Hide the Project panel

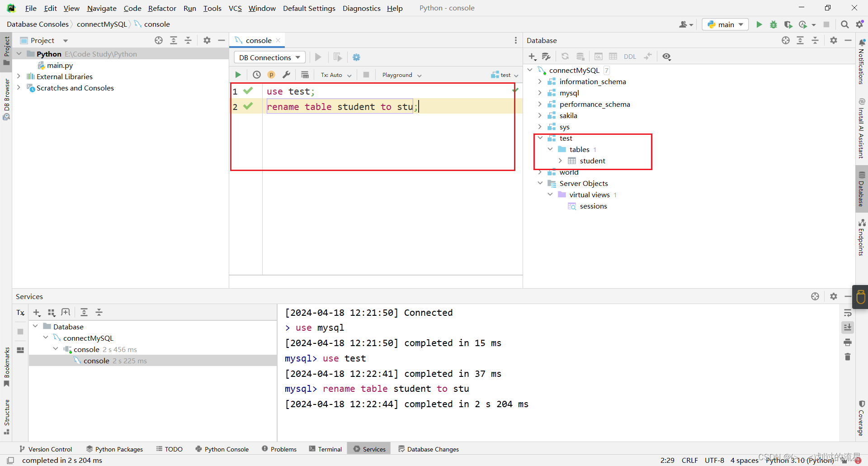point(222,40)
